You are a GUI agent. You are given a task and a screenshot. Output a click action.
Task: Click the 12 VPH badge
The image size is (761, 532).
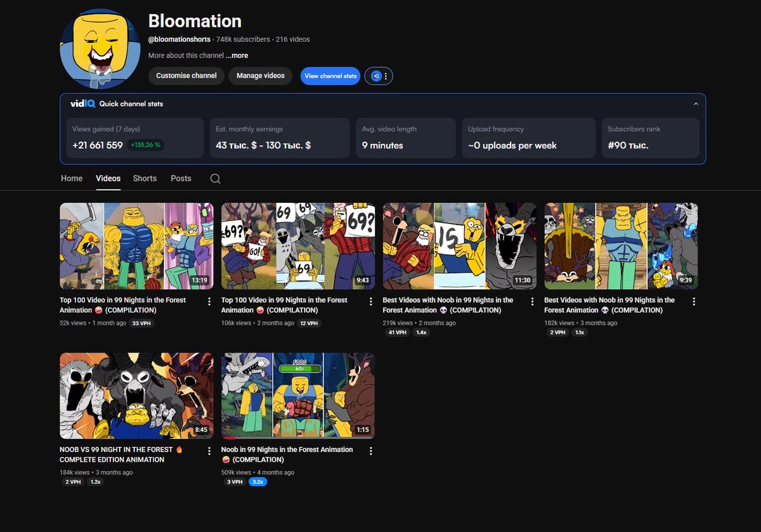309,323
